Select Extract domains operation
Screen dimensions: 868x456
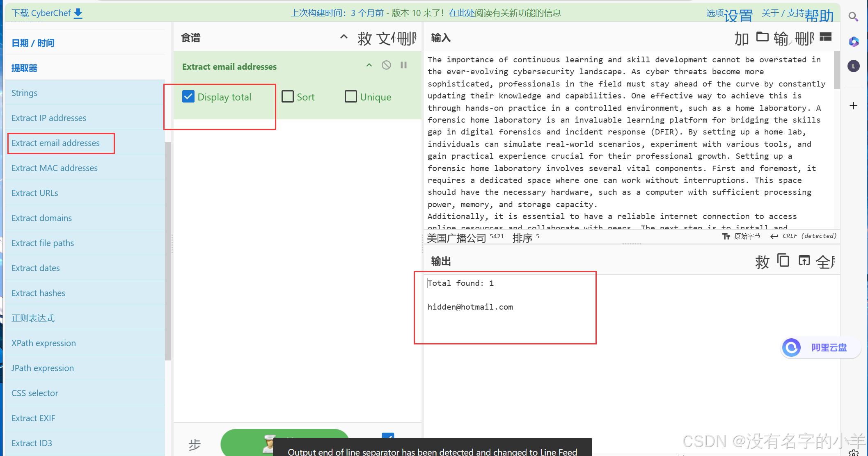click(x=41, y=218)
